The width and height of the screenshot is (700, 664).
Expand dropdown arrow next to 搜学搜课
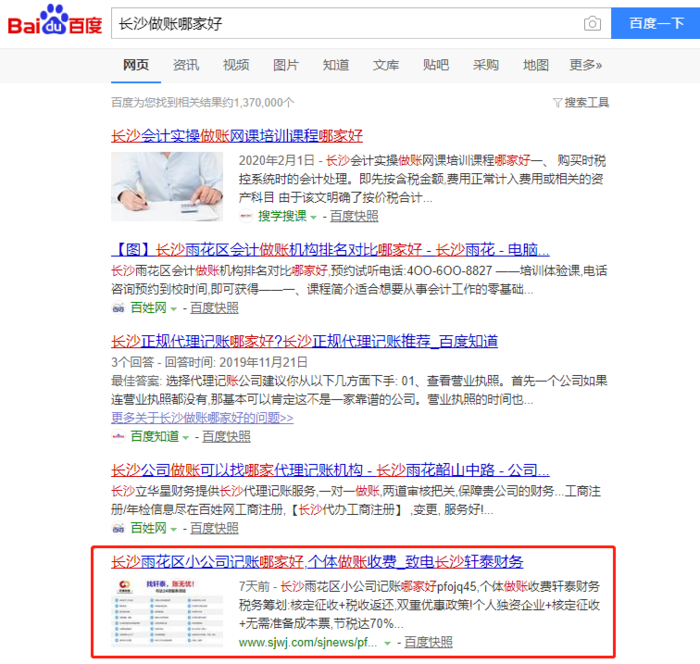point(313,217)
